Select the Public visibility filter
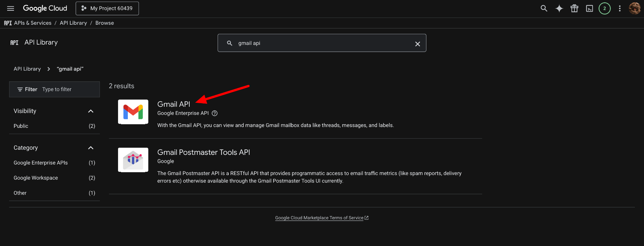644x246 pixels. click(54, 126)
